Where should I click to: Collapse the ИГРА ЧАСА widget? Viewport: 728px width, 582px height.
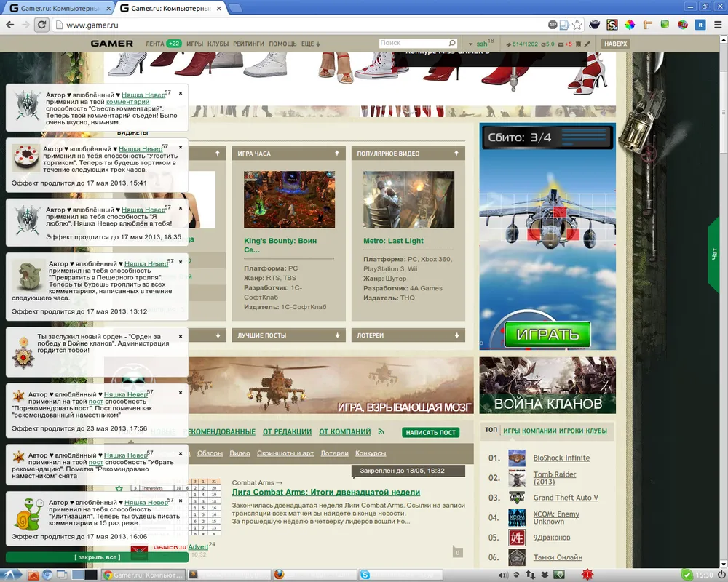point(337,154)
